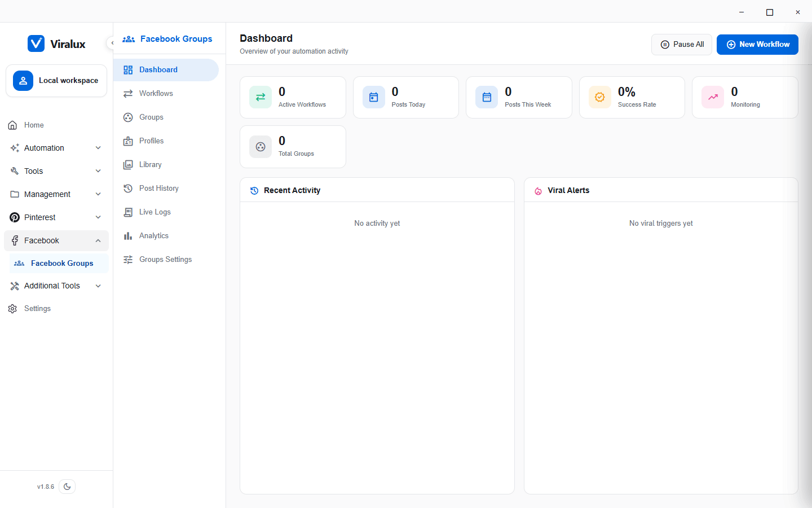Maximize the application window
This screenshot has width=812, height=508.
pos(770,12)
